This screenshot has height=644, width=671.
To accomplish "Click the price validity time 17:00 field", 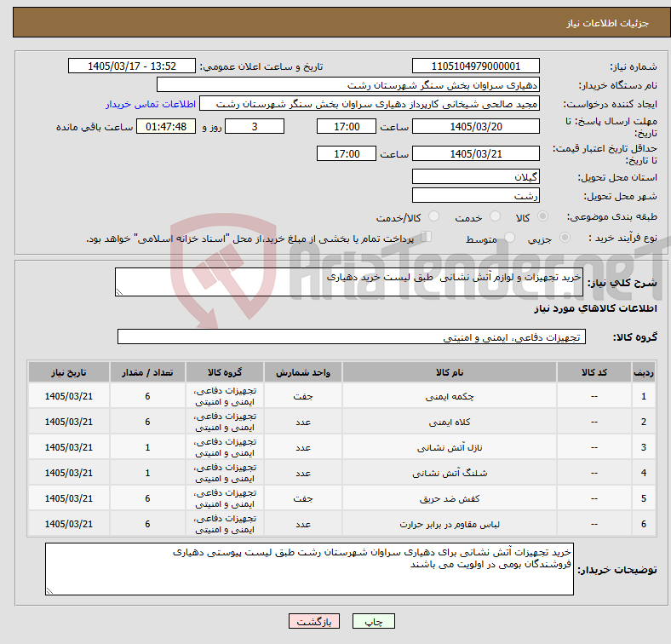I will pos(347,153).
